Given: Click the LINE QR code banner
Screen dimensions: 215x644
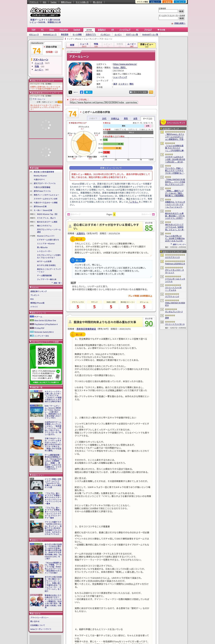Looking at the screenshot, I should (46, 364).
